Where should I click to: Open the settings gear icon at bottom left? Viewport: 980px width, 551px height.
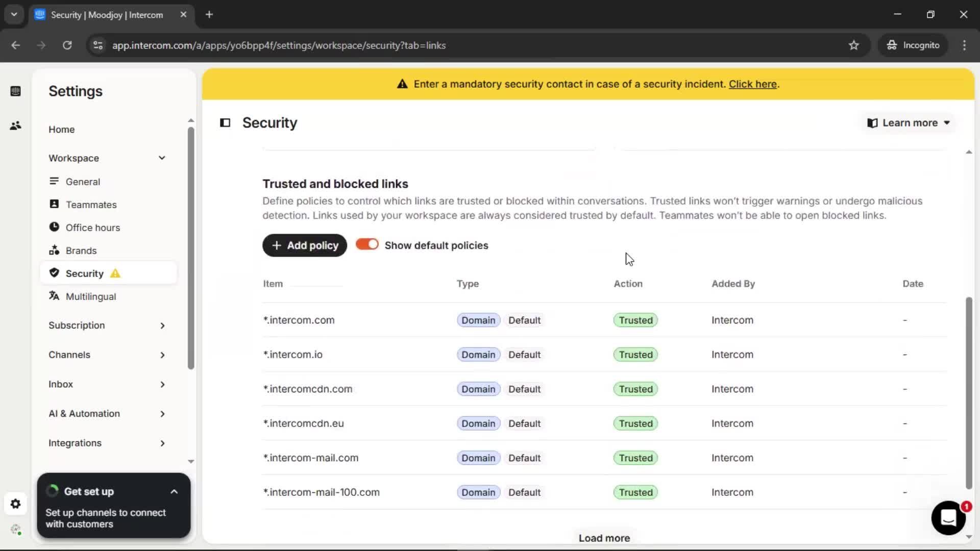click(15, 504)
